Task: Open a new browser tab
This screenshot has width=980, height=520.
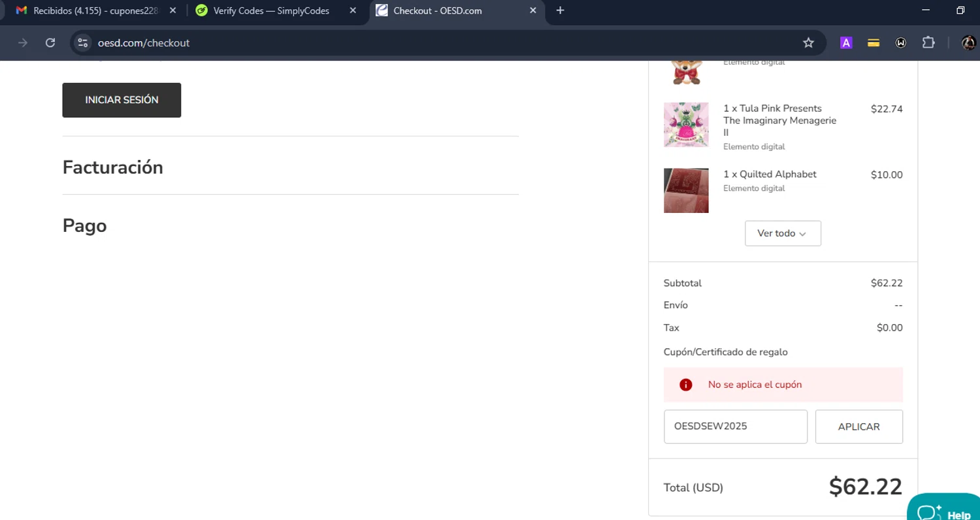Action: click(560, 10)
